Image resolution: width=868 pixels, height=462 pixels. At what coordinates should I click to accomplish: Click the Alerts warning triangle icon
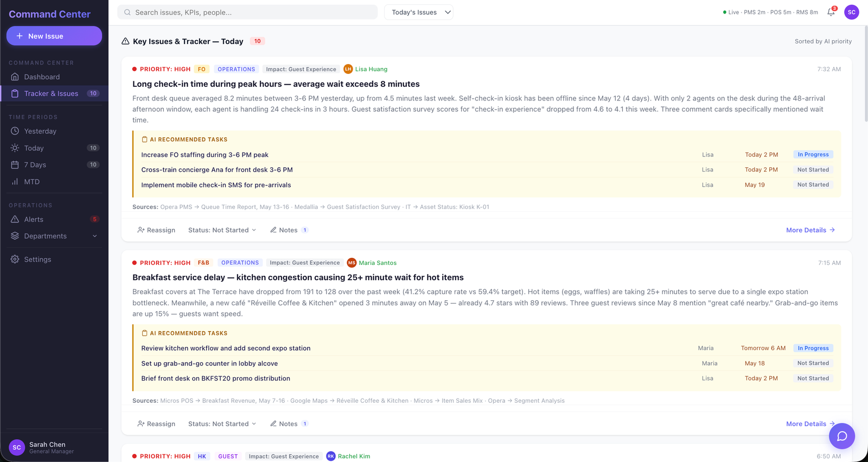pos(15,219)
